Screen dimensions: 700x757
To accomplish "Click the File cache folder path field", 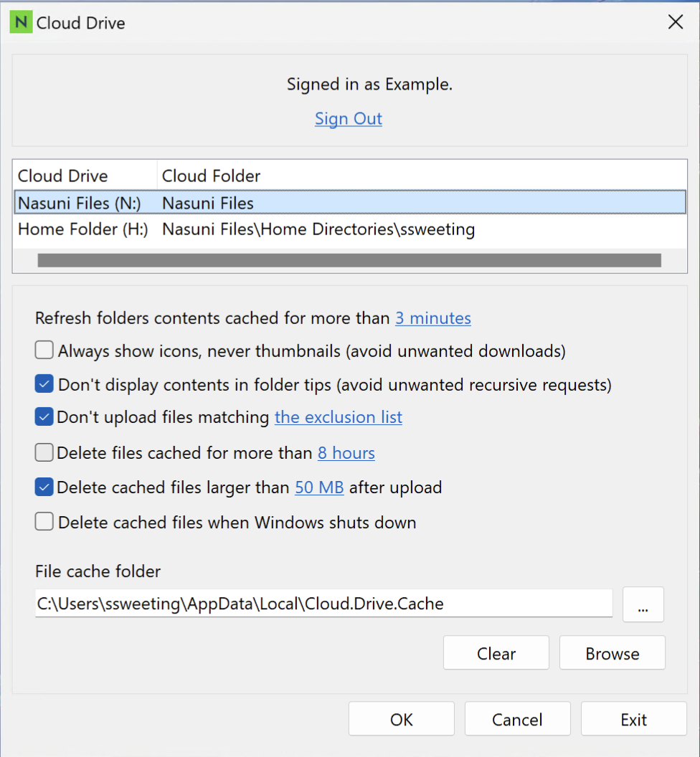I will coord(323,604).
